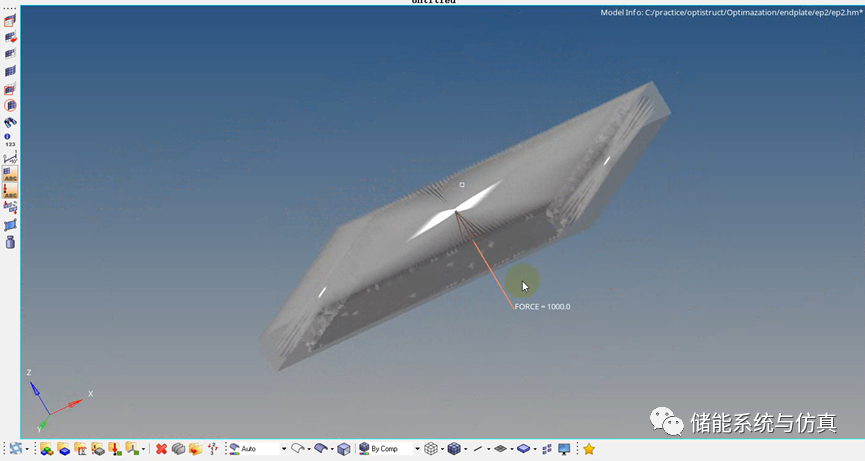Open the Card Edit icon
Viewport: 865px width, 461px height.
pos(178,449)
